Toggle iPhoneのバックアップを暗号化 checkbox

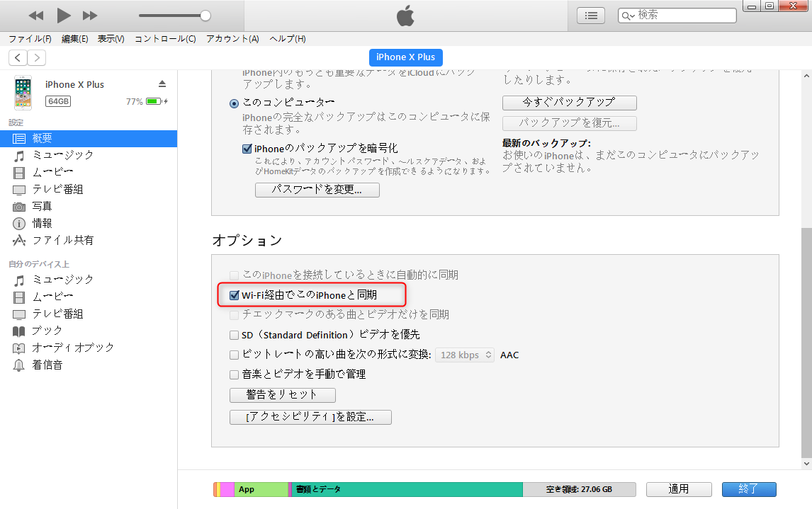[x=247, y=149]
